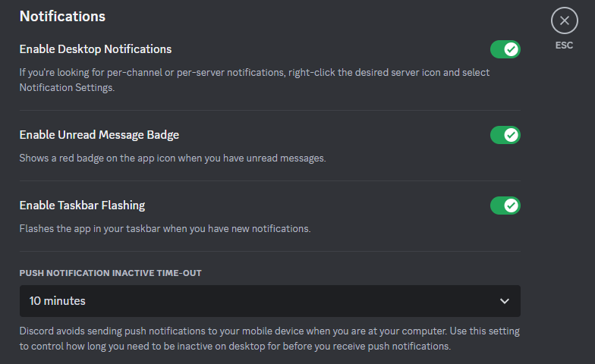Click the "Enable Desktop Notifications" label
The width and height of the screenshot is (595, 364).
pos(96,49)
